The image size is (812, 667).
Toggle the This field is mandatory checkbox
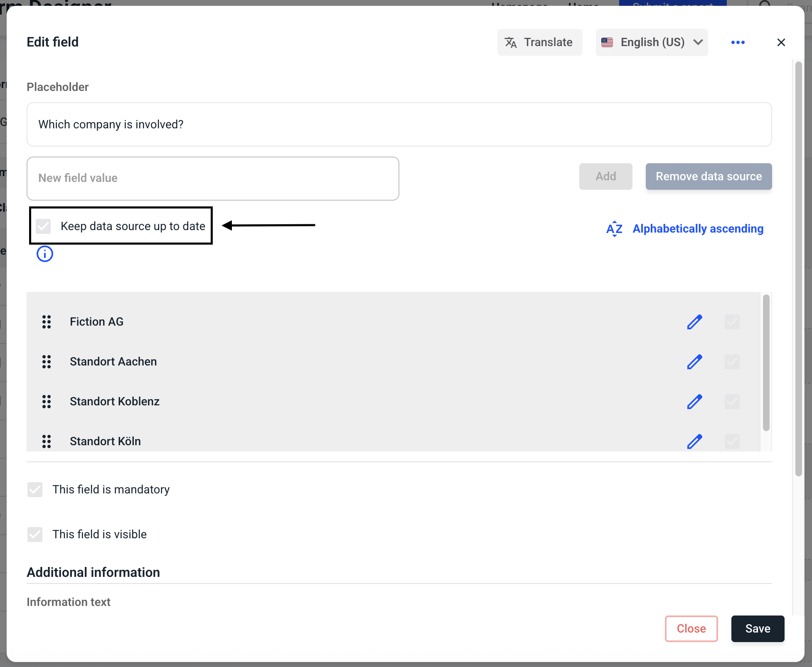click(35, 490)
